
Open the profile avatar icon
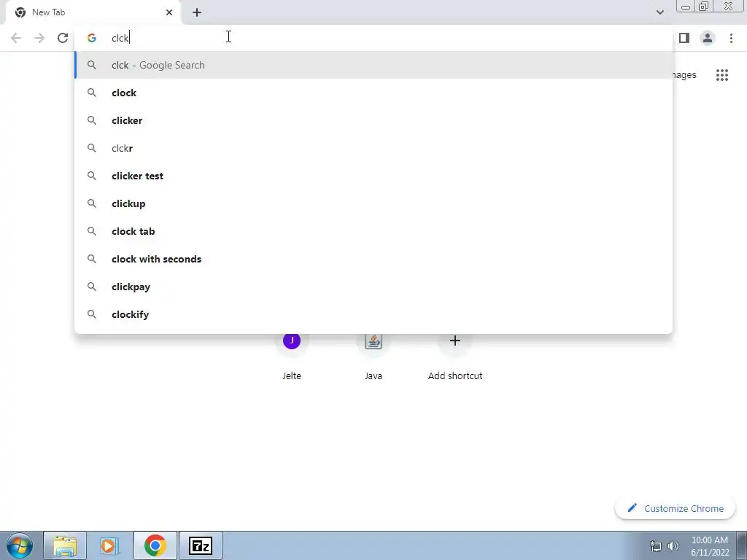(708, 38)
